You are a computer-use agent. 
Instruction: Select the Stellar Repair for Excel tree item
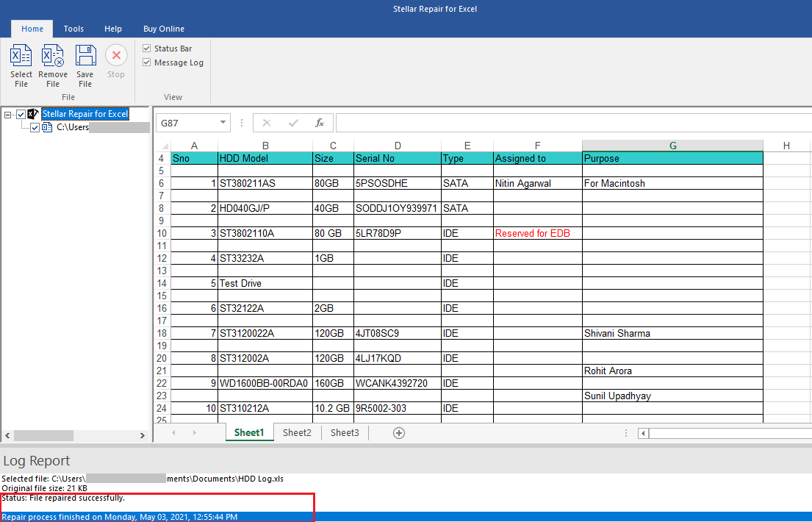pyautogui.click(x=85, y=114)
